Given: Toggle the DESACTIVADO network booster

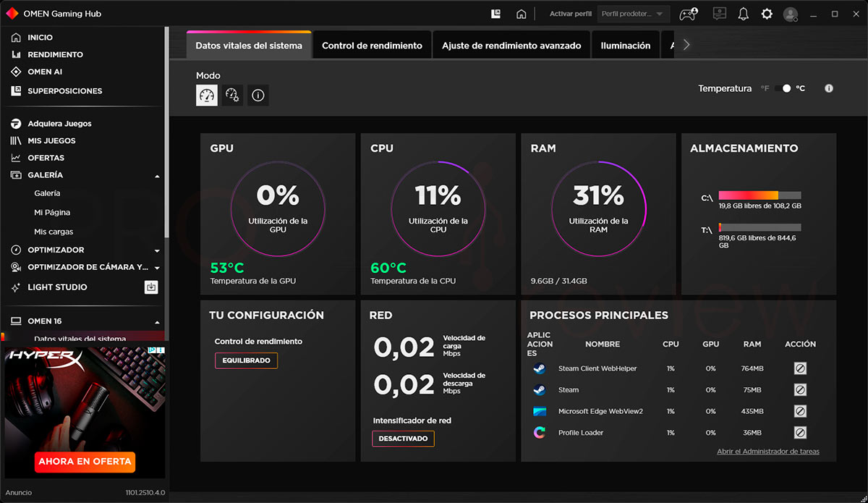Looking at the screenshot, I should click(403, 439).
